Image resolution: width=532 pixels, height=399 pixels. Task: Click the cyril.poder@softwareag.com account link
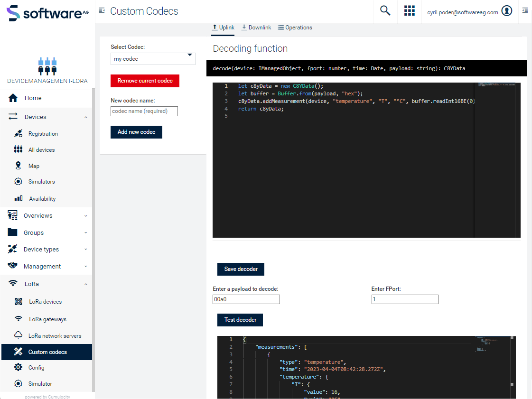pyautogui.click(x=462, y=12)
